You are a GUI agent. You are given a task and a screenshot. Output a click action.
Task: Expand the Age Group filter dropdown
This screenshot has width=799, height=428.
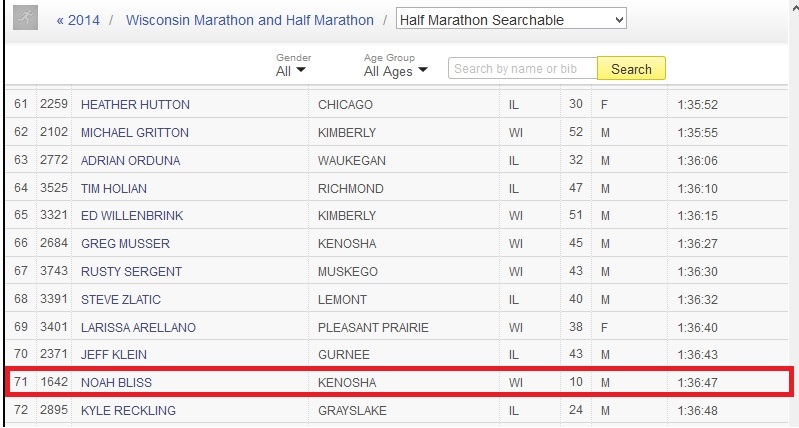tap(395, 70)
